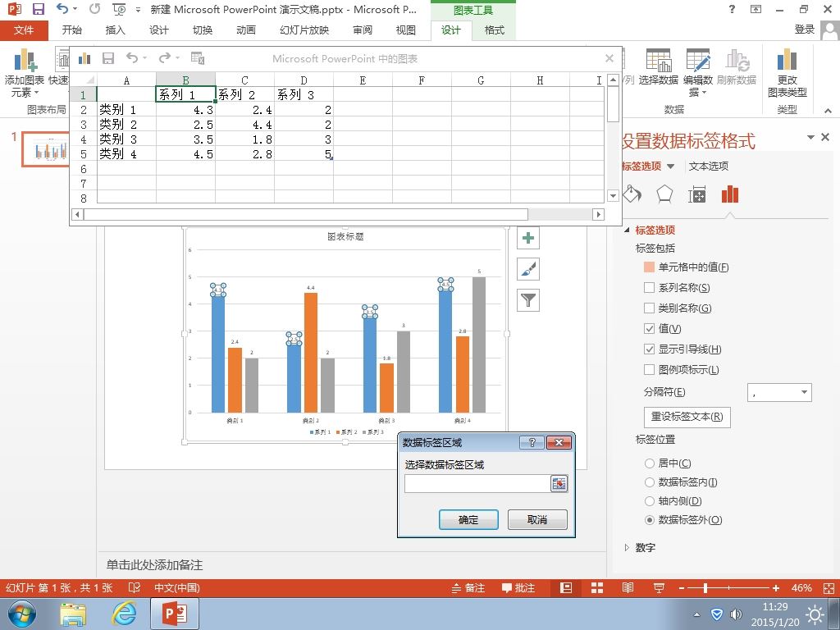Click the Select Data icon
This screenshot has width=840, height=630.
(x=659, y=60)
